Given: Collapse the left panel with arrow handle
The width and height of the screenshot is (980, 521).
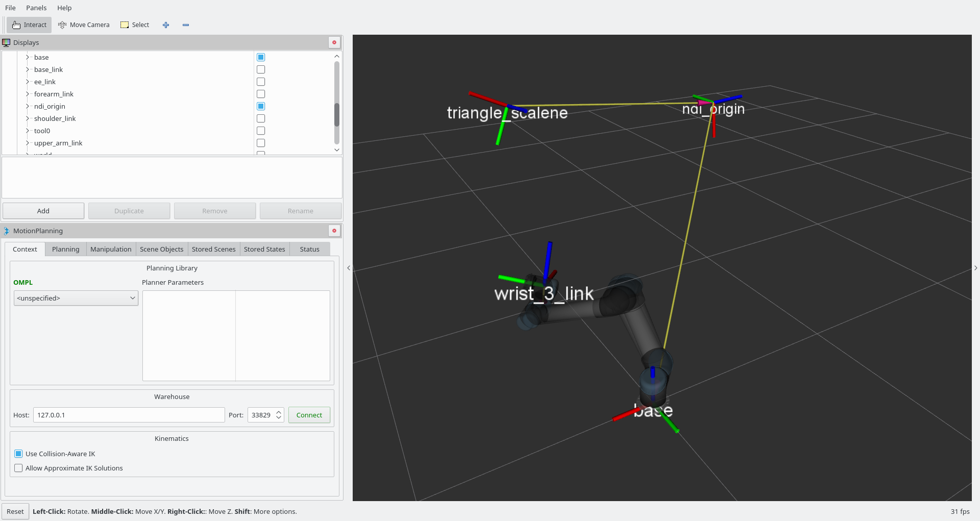Looking at the screenshot, I should click(x=349, y=268).
